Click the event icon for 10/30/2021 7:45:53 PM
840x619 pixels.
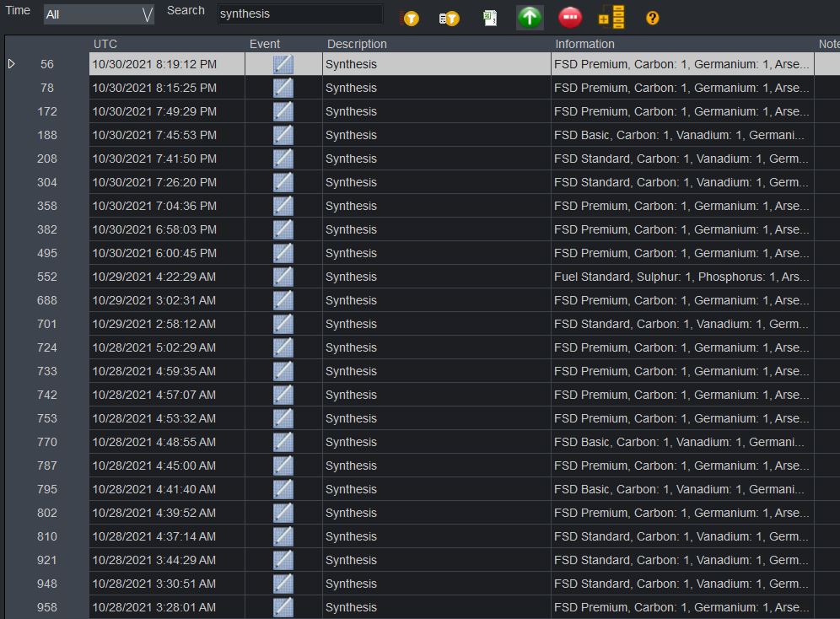tap(283, 135)
